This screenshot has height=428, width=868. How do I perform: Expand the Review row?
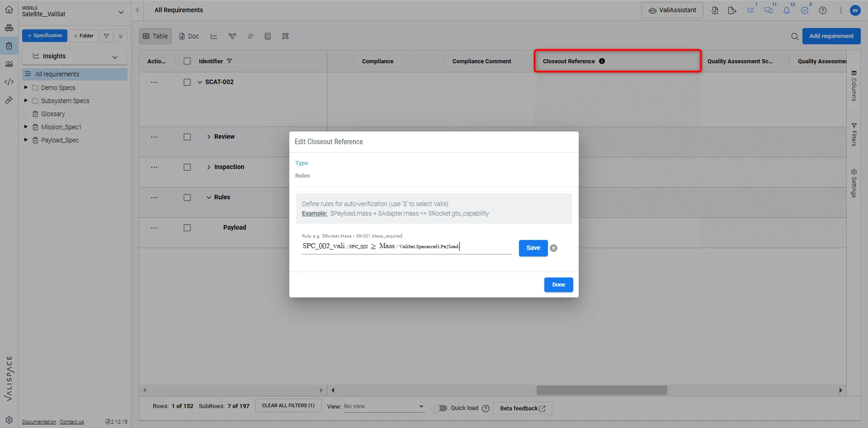209,137
